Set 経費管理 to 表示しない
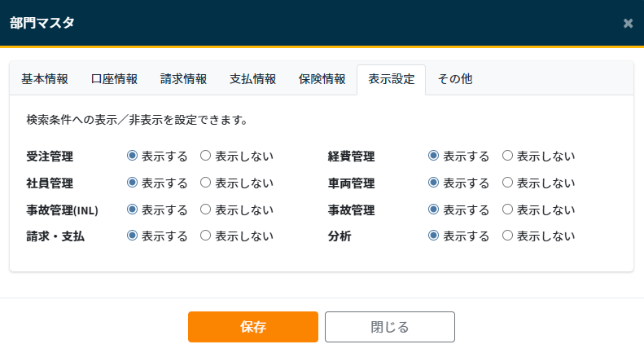644x353 pixels. 508,156
